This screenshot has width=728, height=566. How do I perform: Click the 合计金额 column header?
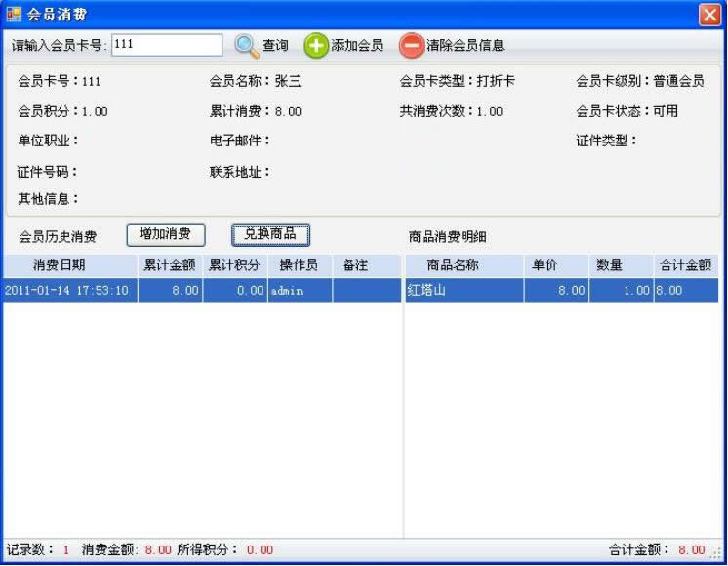pyautogui.click(x=686, y=265)
